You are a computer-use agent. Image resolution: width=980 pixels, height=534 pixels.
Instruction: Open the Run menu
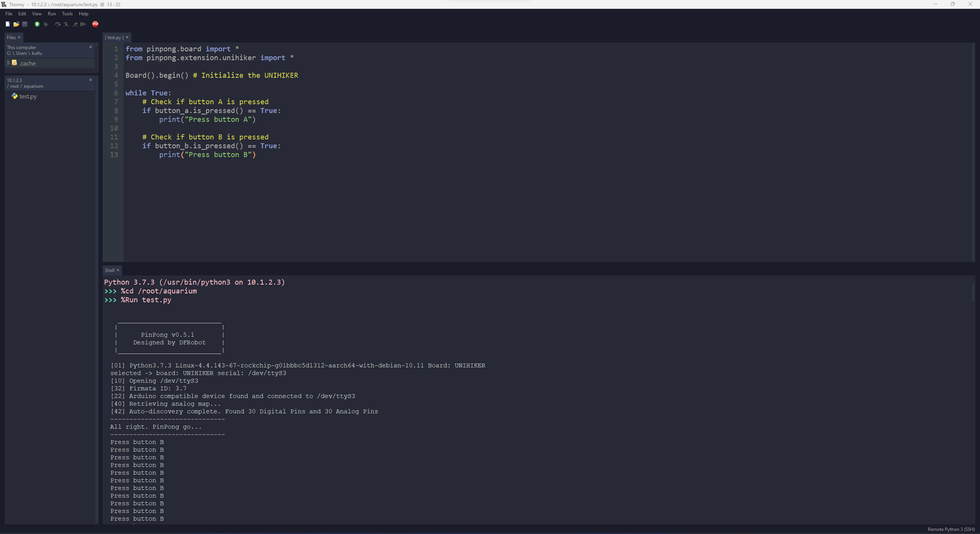pyautogui.click(x=52, y=14)
